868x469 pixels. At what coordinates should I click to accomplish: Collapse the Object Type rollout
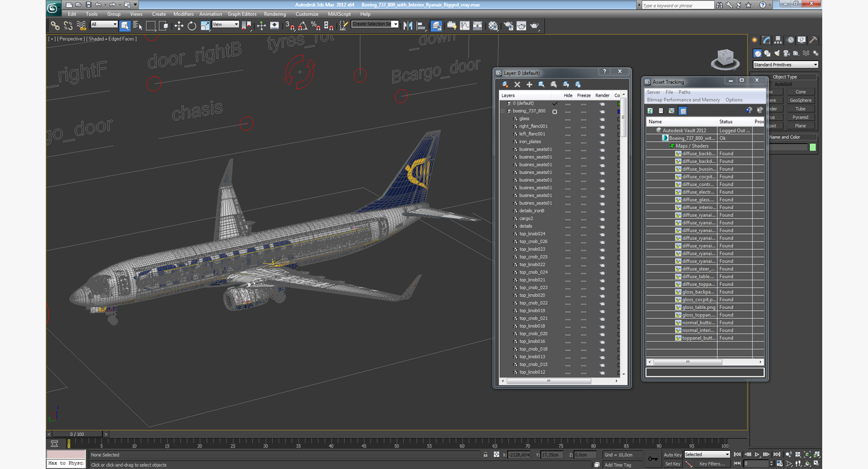785,77
